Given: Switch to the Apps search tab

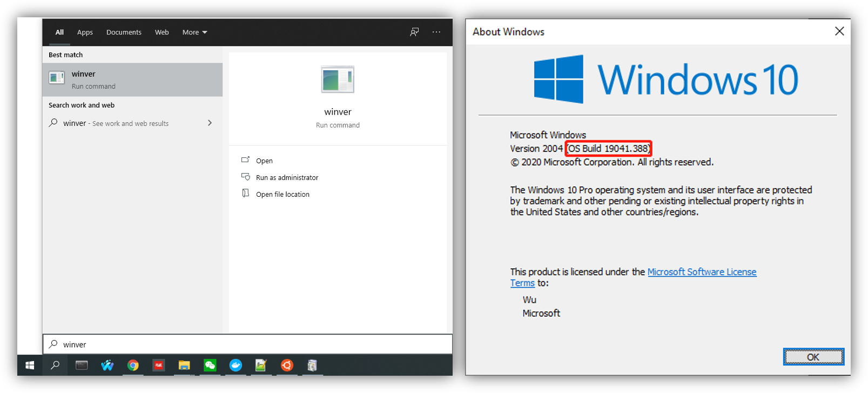Looking at the screenshot, I should pos(85,32).
